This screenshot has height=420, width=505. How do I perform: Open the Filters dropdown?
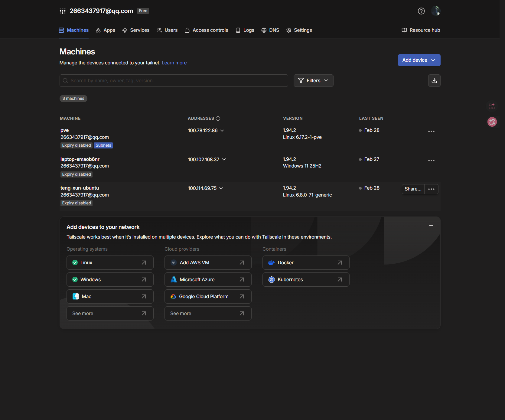click(x=313, y=81)
